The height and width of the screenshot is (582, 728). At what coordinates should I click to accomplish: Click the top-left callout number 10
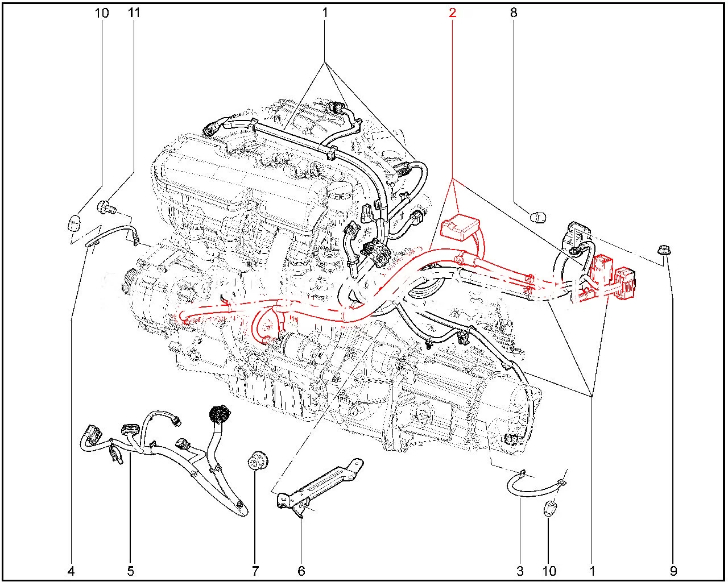click(x=102, y=13)
